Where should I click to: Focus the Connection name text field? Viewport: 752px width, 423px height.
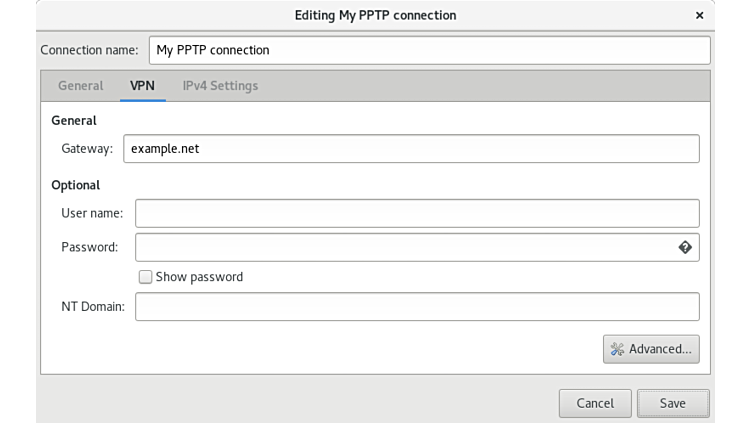pos(429,50)
